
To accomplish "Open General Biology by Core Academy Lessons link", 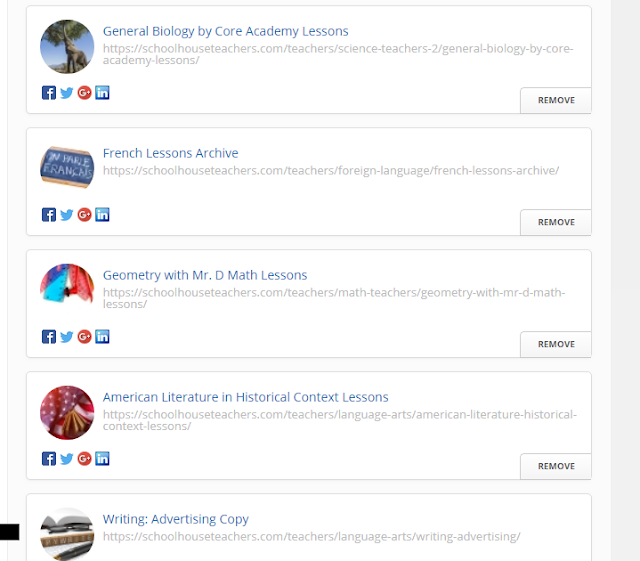I will [x=225, y=31].
